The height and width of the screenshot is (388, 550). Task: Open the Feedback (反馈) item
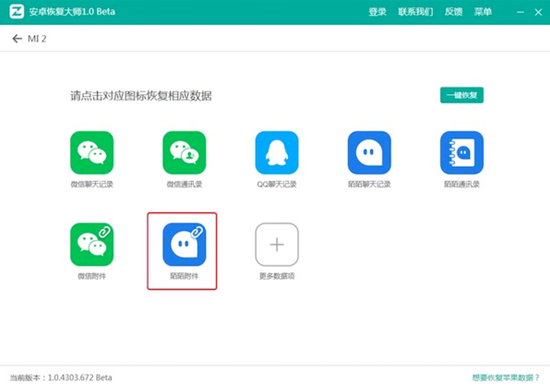pyautogui.click(x=454, y=12)
